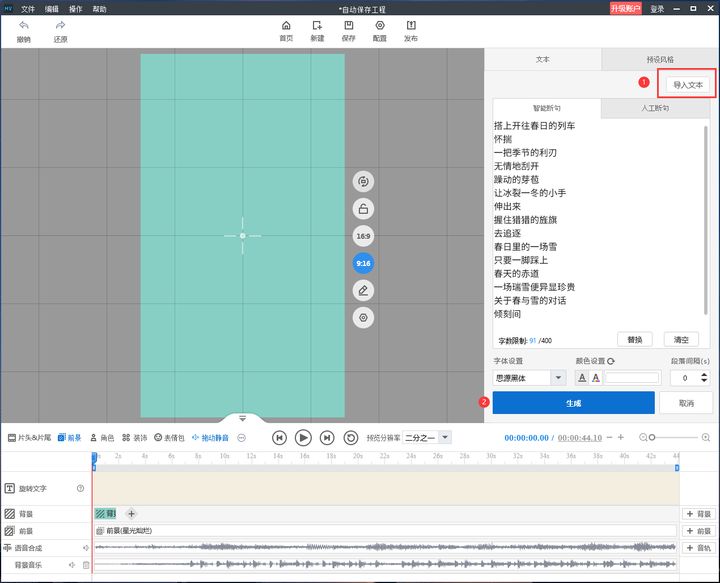Open the 配置 settings icon
This screenshot has width=720, height=583.
[x=380, y=25]
